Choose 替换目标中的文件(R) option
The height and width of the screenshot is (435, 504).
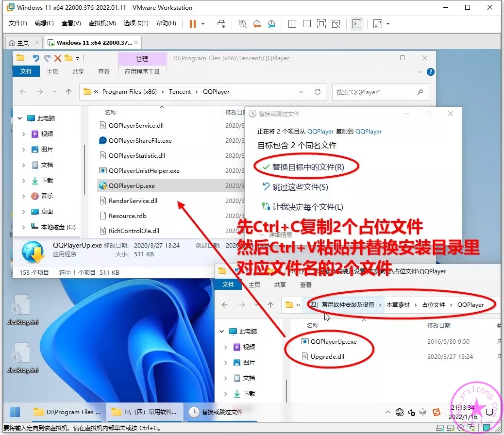(x=308, y=167)
